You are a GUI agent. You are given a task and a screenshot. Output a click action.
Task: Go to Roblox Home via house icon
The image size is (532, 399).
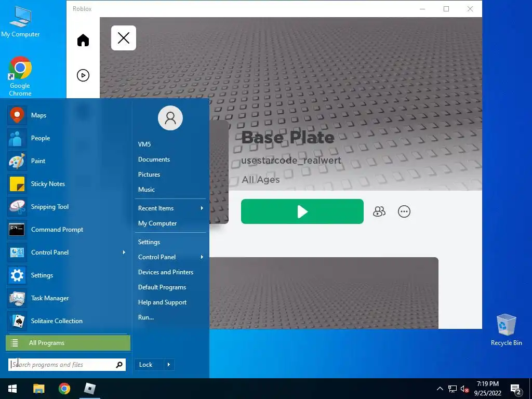click(83, 40)
